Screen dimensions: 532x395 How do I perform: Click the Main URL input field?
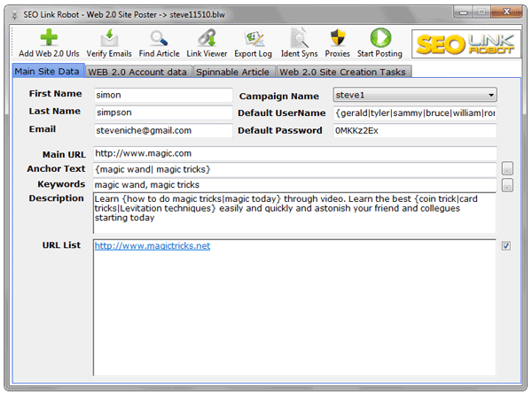click(x=294, y=154)
